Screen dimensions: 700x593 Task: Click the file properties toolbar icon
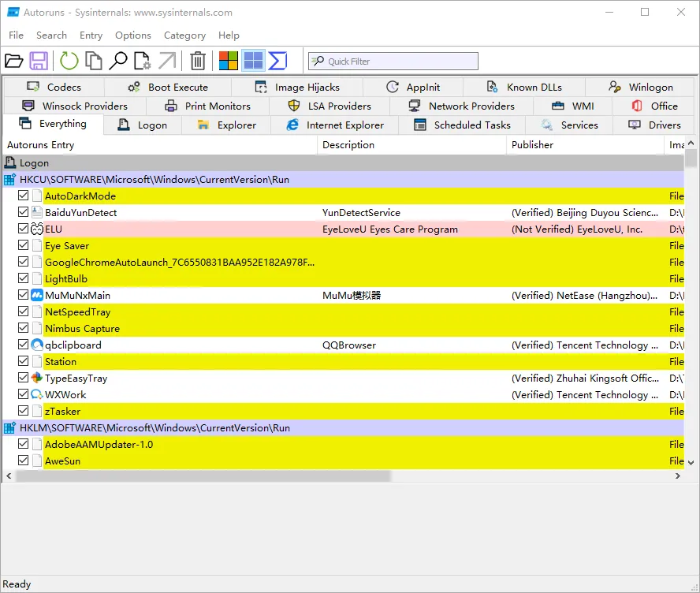point(142,61)
